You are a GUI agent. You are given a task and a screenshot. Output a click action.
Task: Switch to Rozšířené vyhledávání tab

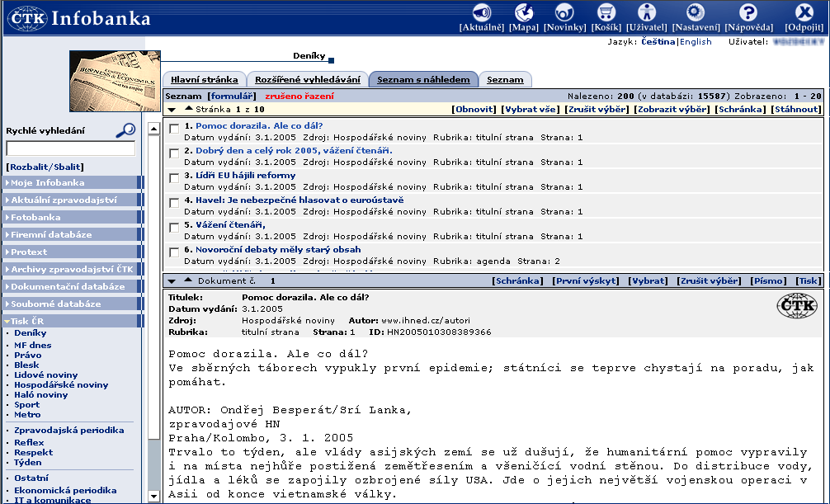point(306,80)
